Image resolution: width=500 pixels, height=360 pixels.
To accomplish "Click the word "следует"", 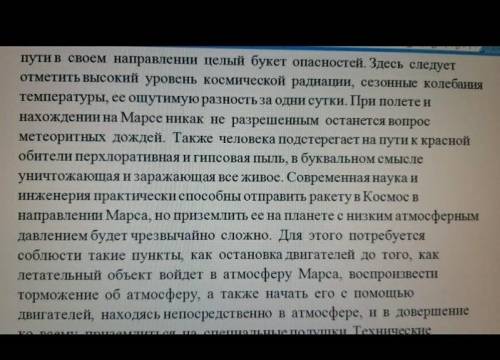I will [432, 65].
